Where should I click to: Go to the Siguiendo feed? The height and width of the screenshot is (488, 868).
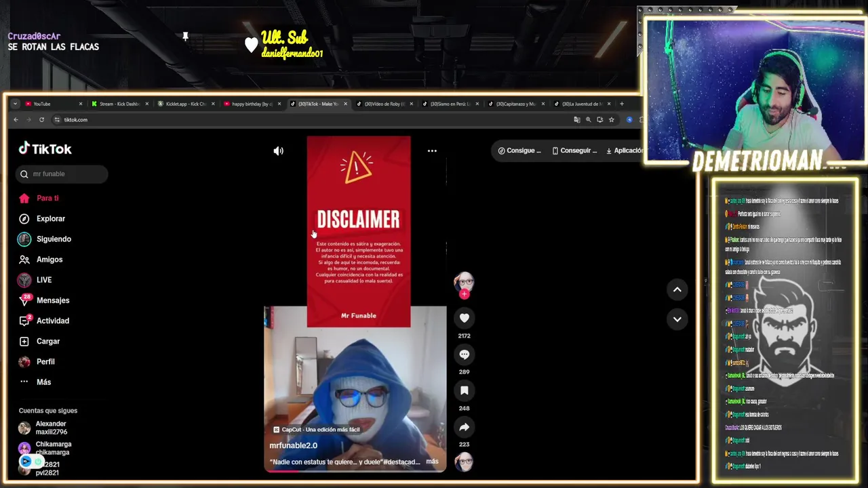pyautogui.click(x=44, y=239)
